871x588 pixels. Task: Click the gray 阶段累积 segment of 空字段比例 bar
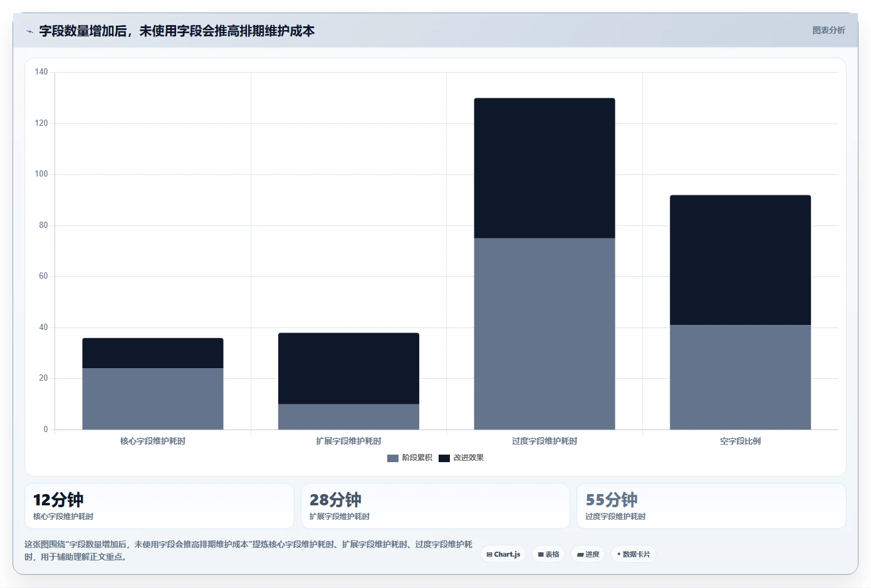(x=740, y=377)
